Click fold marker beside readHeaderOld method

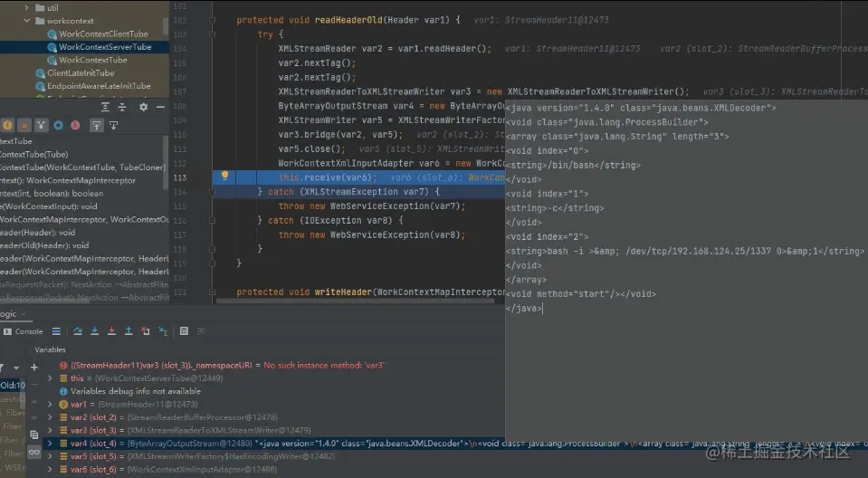(x=212, y=20)
